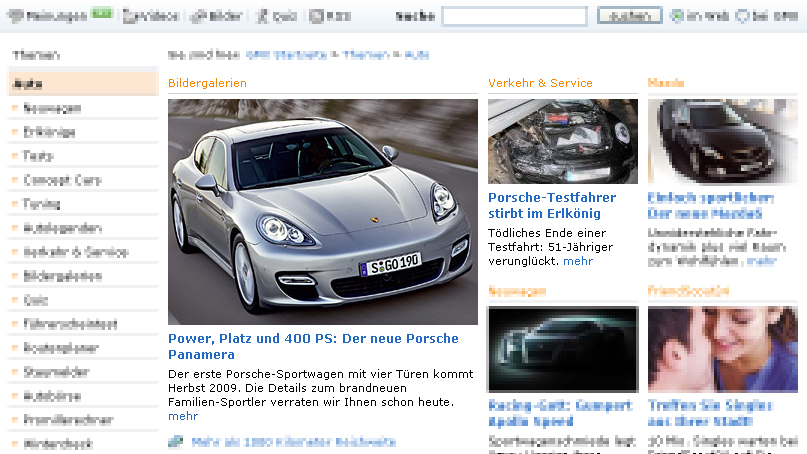The image size is (807, 454).
Task: Follow the 'Auto' breadcrumb link
Action: pyautogui.click(x=417, y=55)
